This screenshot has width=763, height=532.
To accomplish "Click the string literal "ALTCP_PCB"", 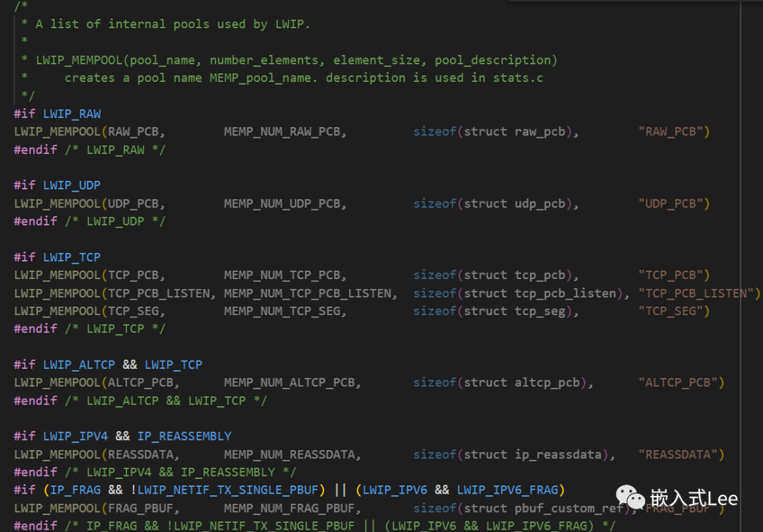I will (x=678, y=382).
